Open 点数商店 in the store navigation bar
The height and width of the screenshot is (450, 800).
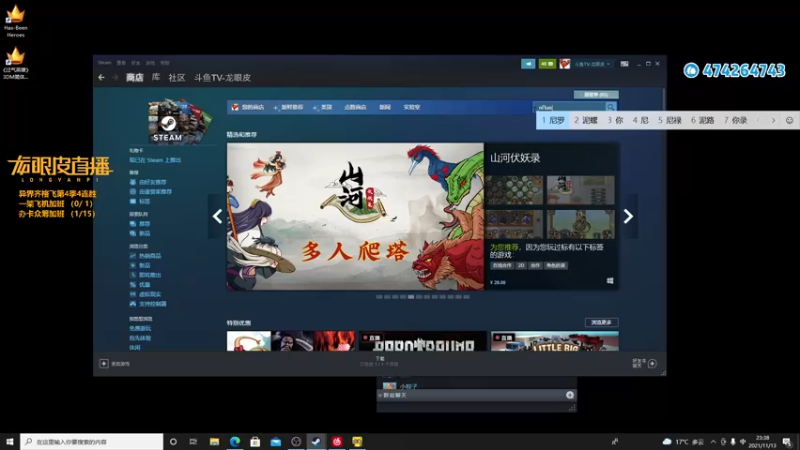pos(355,107)
